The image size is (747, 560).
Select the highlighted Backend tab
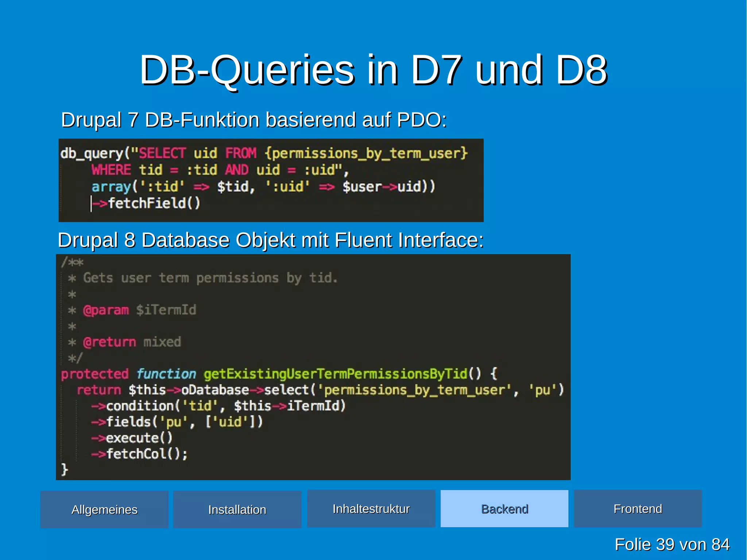click(504, 509)
